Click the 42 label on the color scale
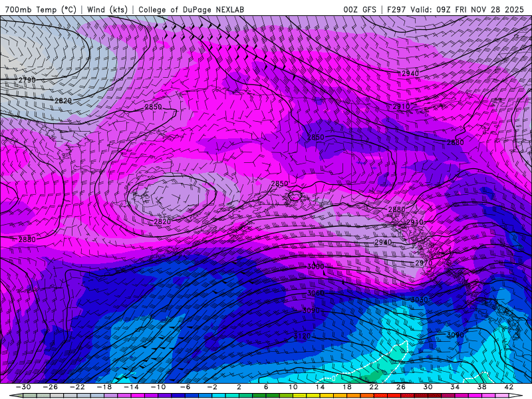532x399 pixels. 509,387
